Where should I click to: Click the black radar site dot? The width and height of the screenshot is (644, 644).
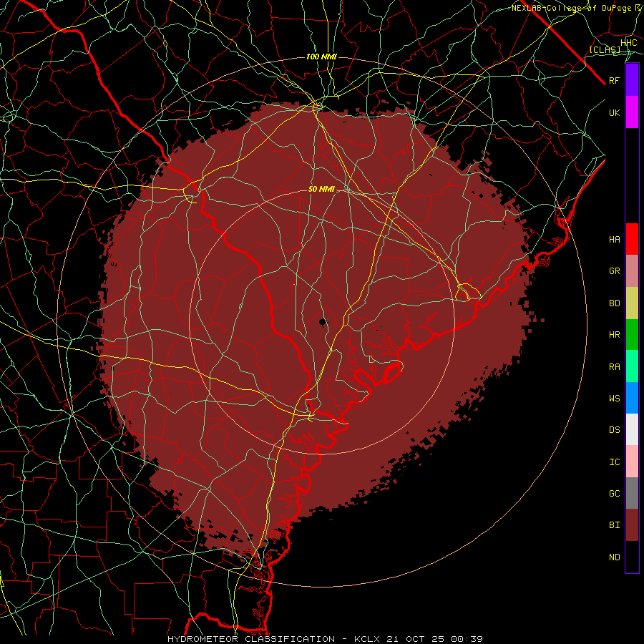point(323,321)
